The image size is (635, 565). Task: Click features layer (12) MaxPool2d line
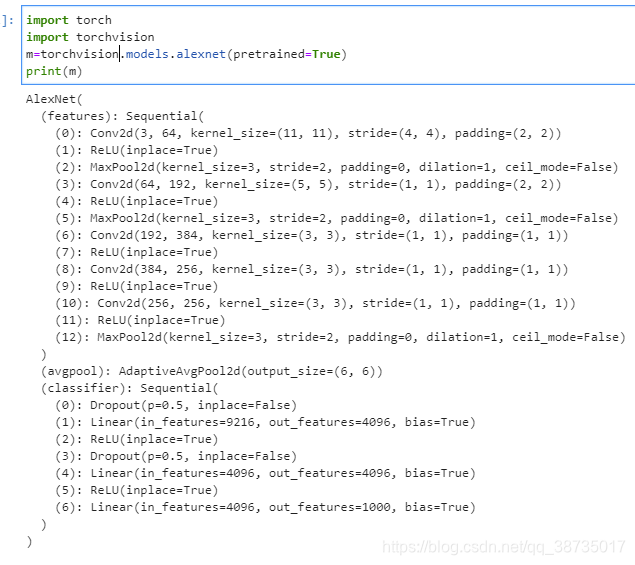(x=340, y=337)
